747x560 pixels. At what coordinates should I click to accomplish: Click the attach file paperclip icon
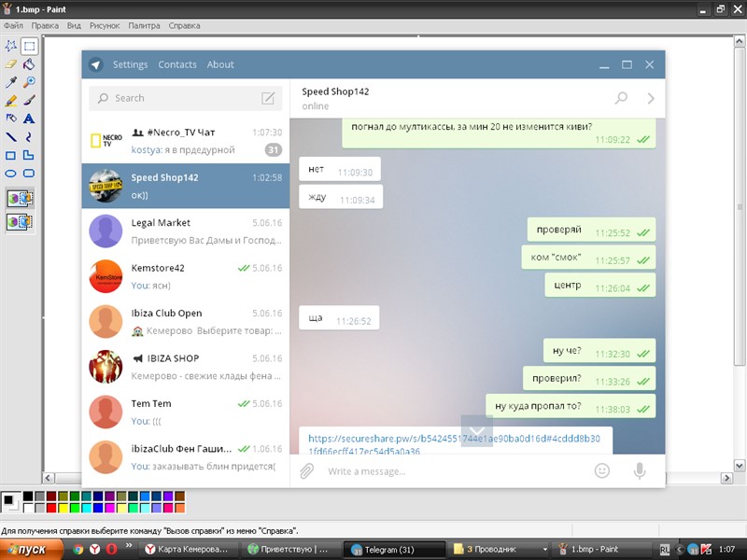click(x=307, y=471)
